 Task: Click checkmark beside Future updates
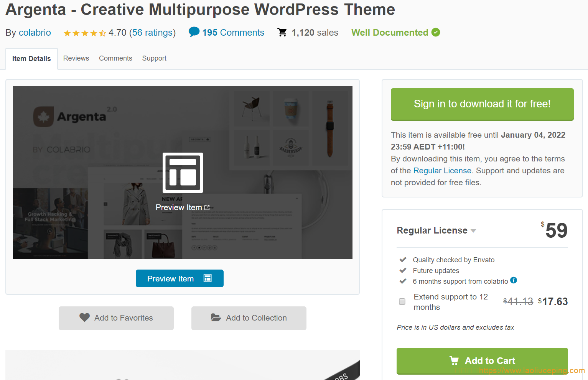pyautogui.click(x=403, y=270)
